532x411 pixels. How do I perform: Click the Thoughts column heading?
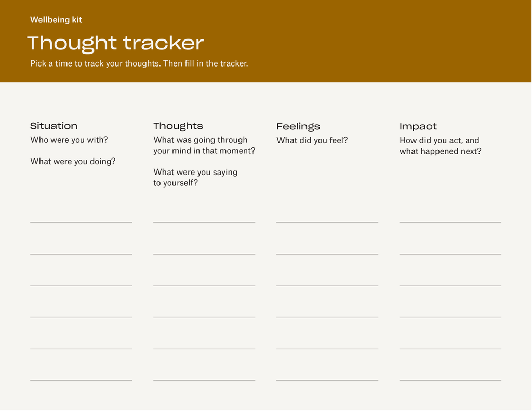point(178,126)
